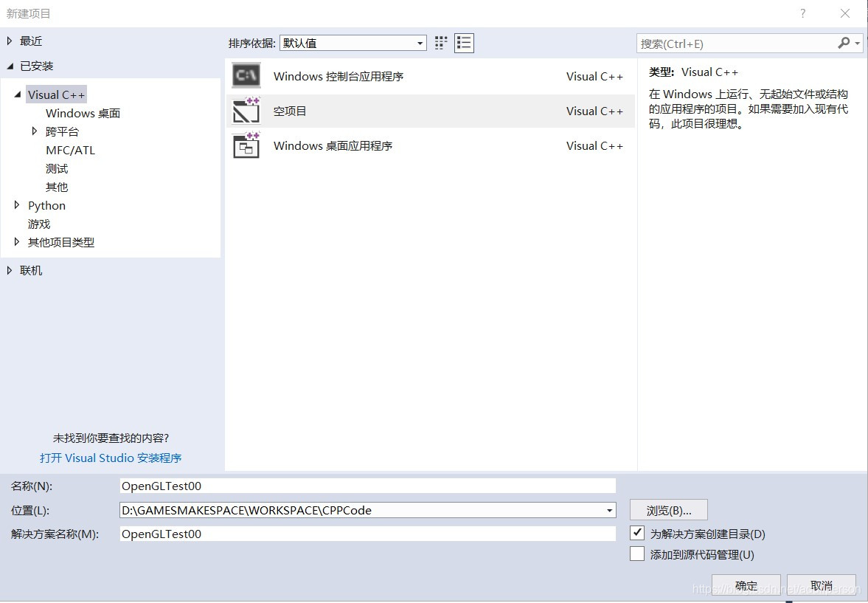The width and height of the screenshot is (868, 603).
Task: Expand the 跨平台 node
Action: (35, 131)
